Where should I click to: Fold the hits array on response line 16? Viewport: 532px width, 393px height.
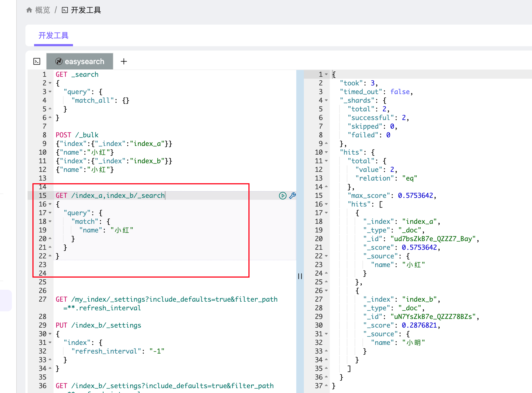point(326,204)
